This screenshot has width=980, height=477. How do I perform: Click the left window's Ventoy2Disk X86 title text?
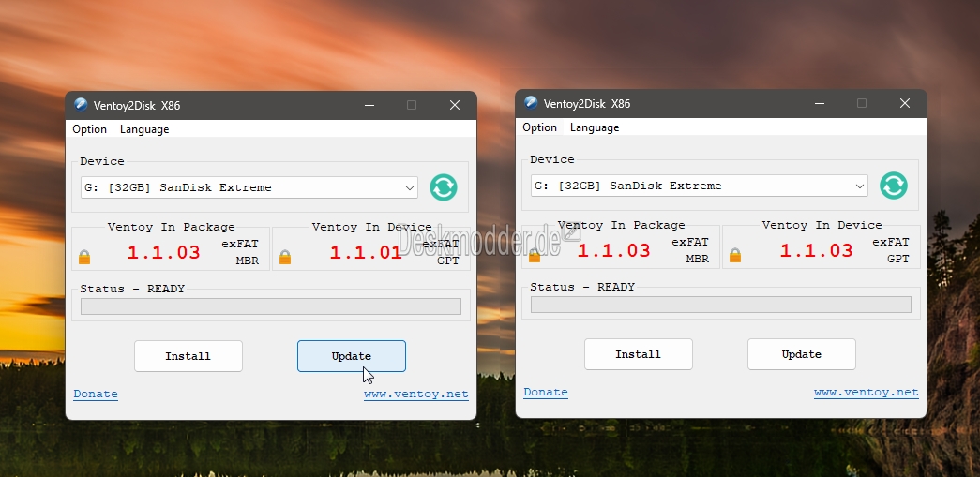(x=137, y=106)
